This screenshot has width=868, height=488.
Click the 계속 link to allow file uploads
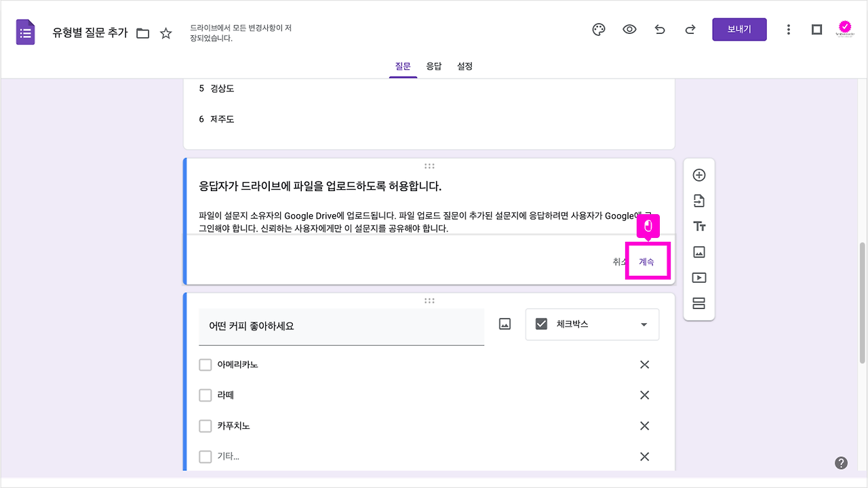(x=646, y=260)
